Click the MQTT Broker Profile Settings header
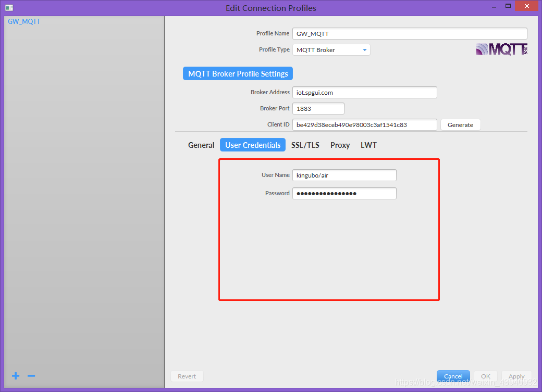This screenshot has width=542, height=392. tap(238, 73)
